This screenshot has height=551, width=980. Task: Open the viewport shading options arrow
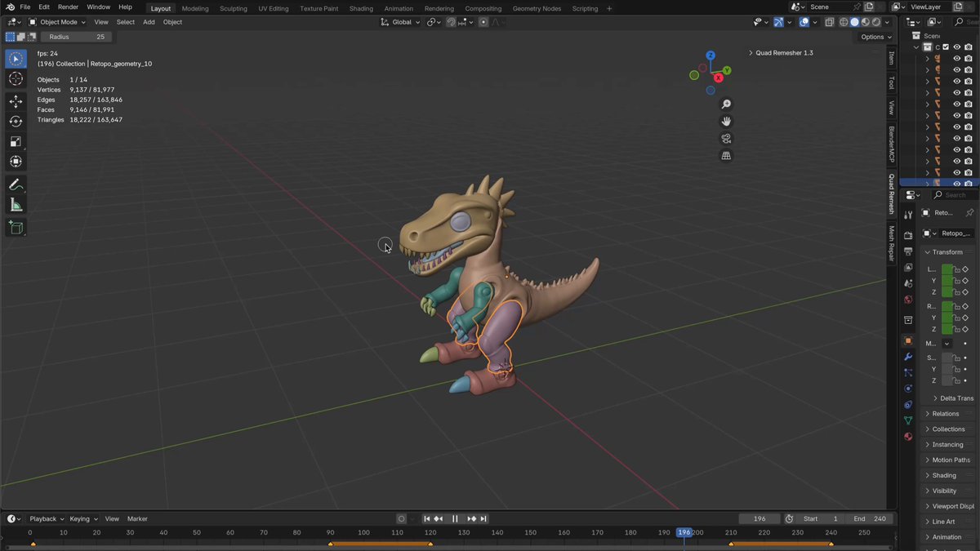pos(888,22)
